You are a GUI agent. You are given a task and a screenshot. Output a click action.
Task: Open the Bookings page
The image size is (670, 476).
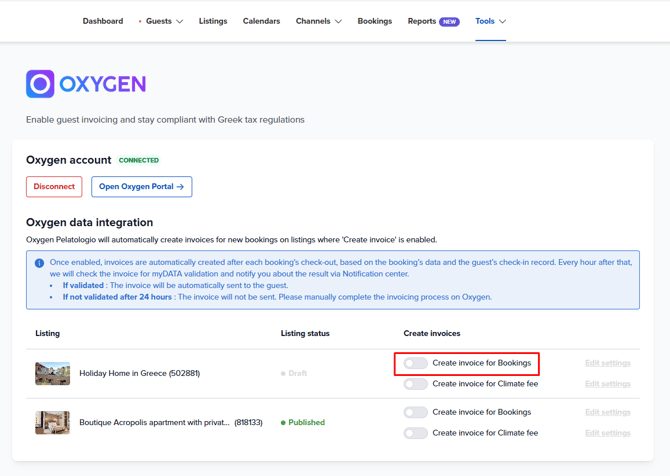point(375,21)
